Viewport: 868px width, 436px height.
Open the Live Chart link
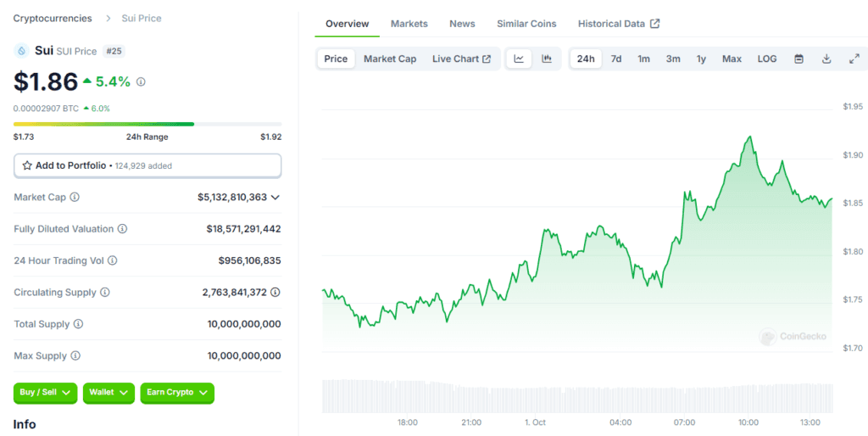point(462,59)
